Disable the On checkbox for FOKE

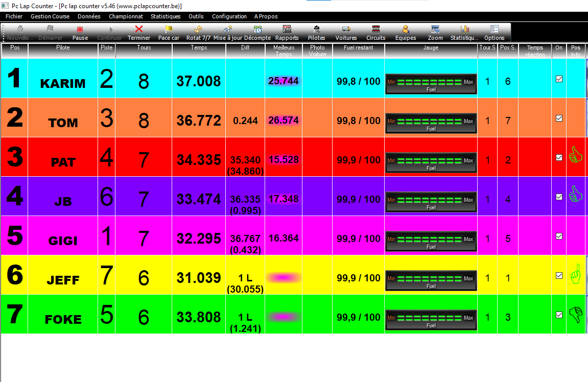pos(559,315)
